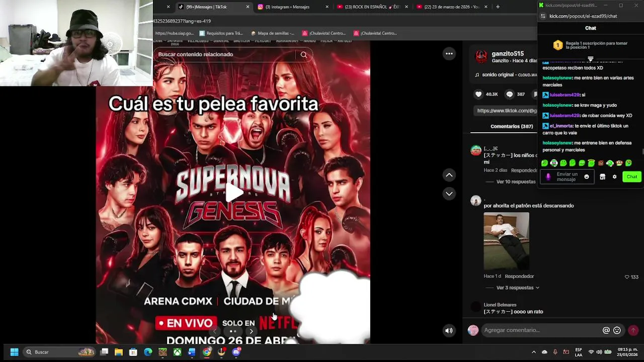Open emoji picker in TikTok comment box
This screenshot has height=362, width=644.
click(617, 330)
